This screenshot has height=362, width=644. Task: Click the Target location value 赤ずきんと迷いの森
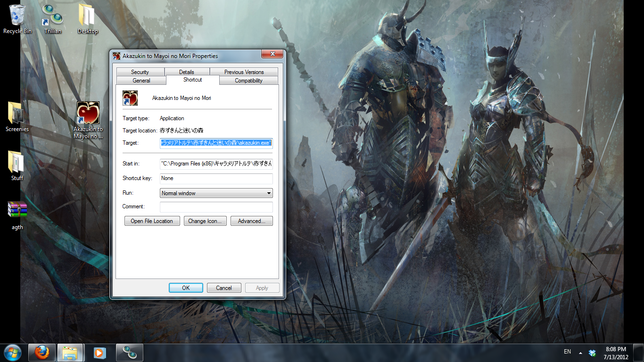tap(182, 131)
